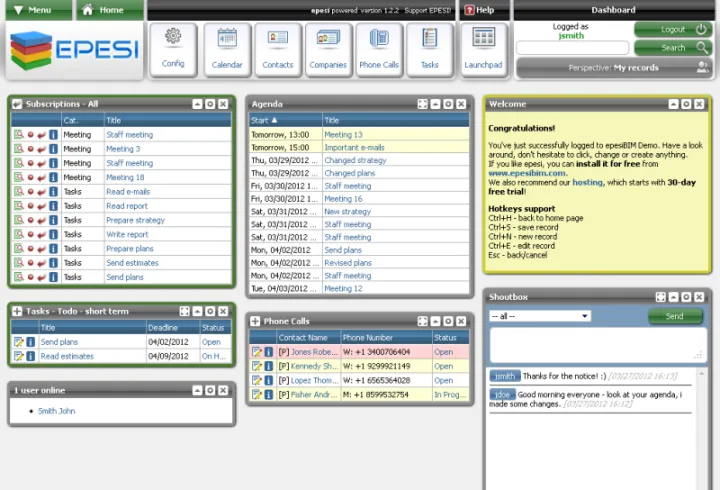
Task: Open the hosting link in Welcome
Action: pos(587,182)
